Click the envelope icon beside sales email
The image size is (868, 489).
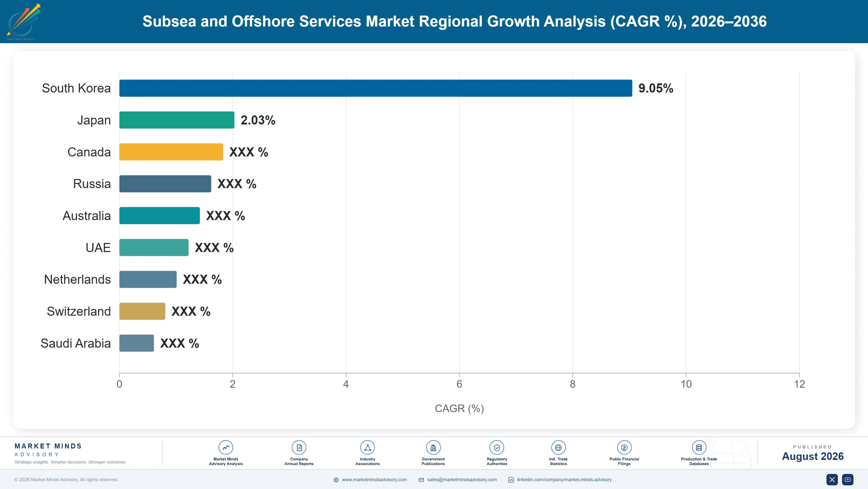[x=421, y=480]
